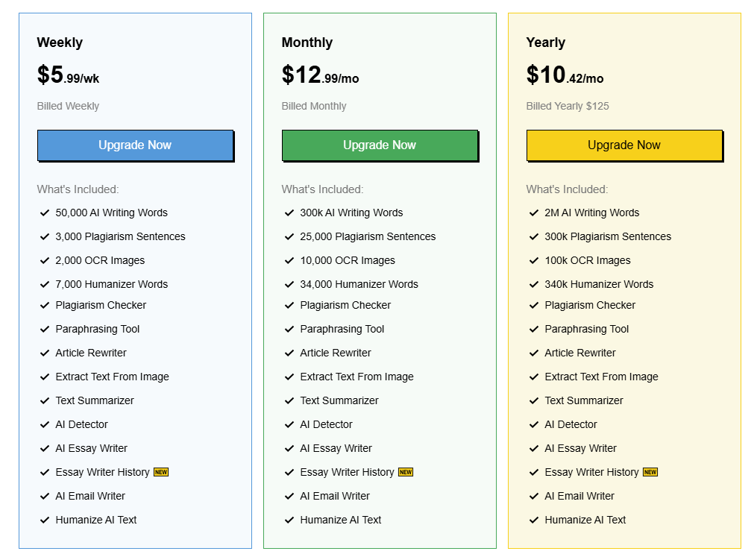Click the $12.99/mo Monthly price

[320, 75]
